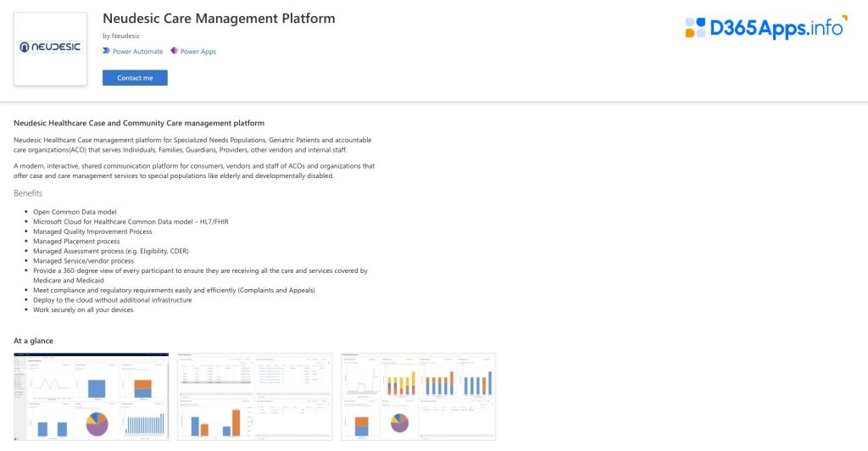The image size is (868, 451).
Task: Click the 'Neudesic Healthcare Case and Community Care' heading
Action: click(139, 123)
